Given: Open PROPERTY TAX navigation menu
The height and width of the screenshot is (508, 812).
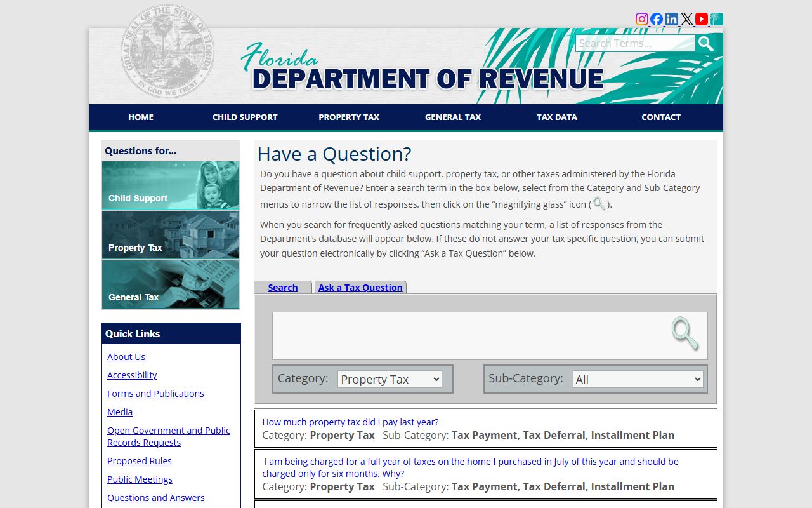Looking at the screenshot, I should coord(349,117).
